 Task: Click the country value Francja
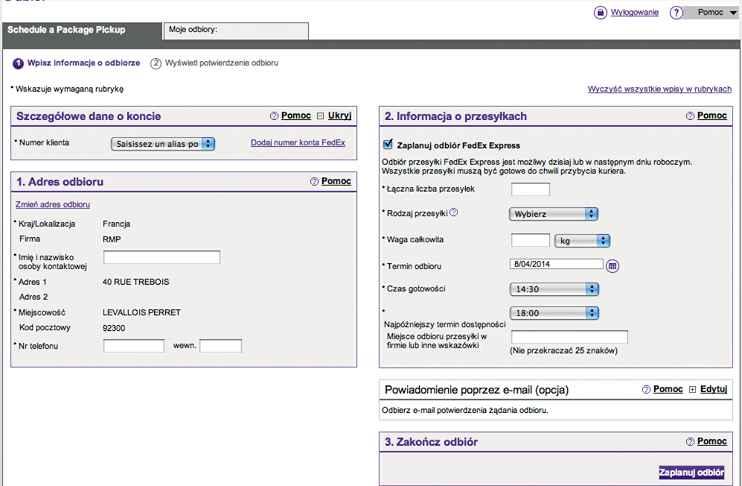coord(116,224)
